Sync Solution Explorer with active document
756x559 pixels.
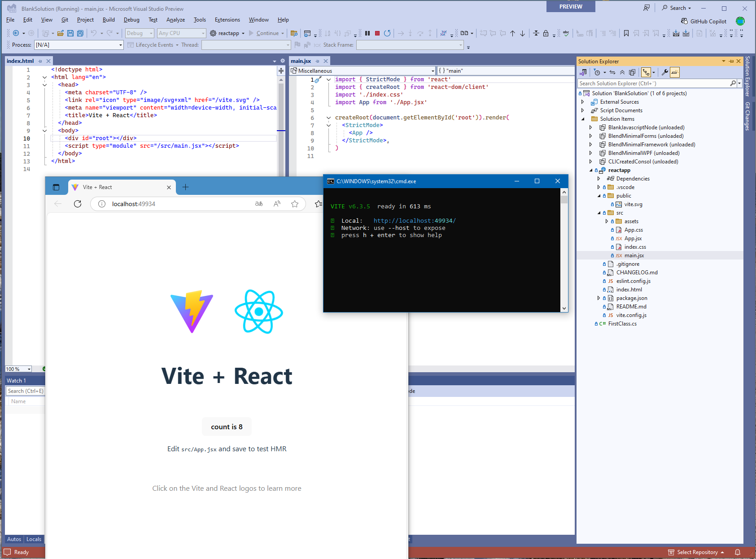coord(612,72)
